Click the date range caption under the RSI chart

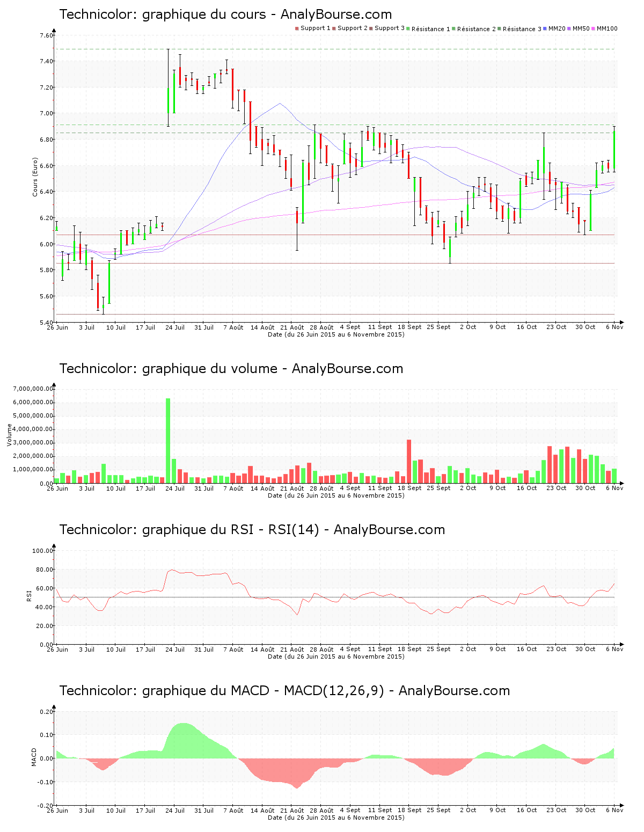(336, 656)
